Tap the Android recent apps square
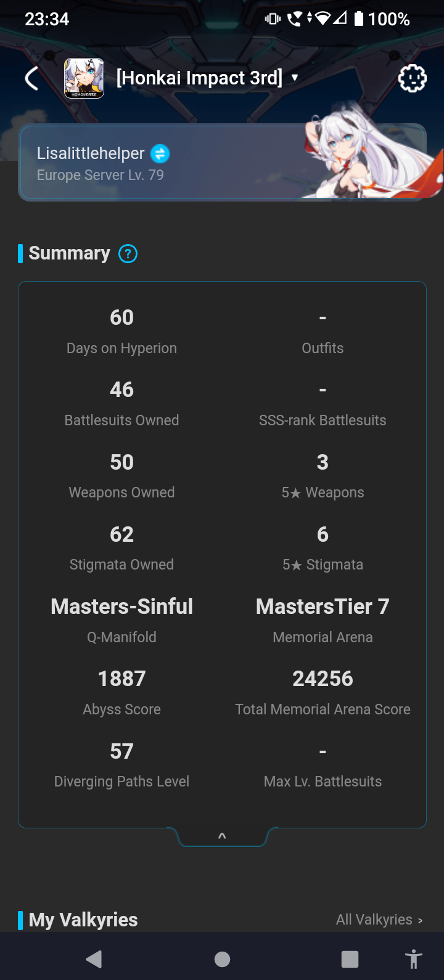Image resolution: width=444 pixels, height=980 pixels. [x=350, y=959]
